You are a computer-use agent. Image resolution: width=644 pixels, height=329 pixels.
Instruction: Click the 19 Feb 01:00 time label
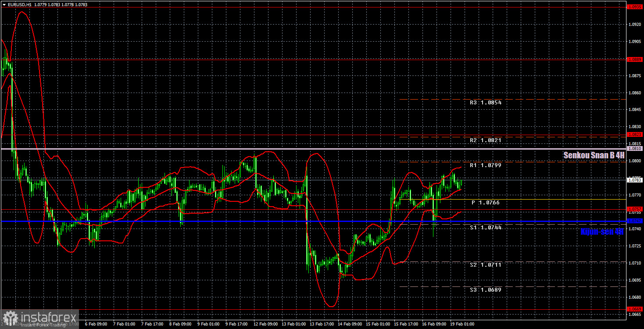pyautogui.click(x=462, y=324)
